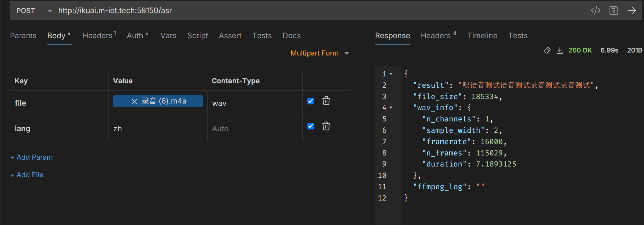The image size is (644, 225).
Task: Collapse the wav_info JSON object
Action: point(391,108)
